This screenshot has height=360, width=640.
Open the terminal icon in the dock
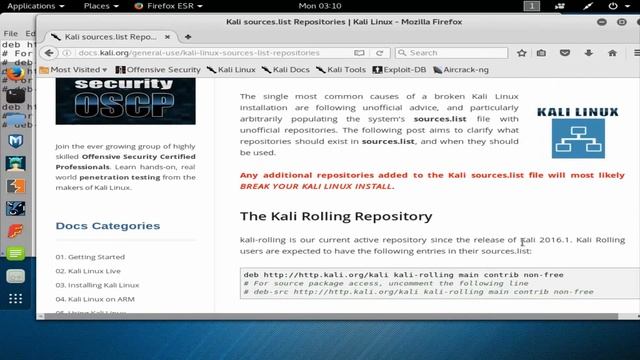pyautogui.click(x=16, y=96)
